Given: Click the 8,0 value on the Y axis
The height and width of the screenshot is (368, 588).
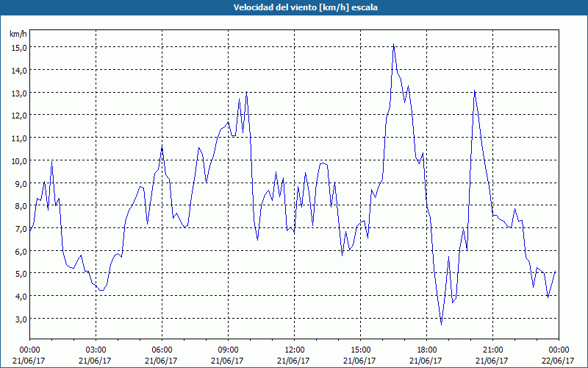Looking at the screenshot, I should point(21,206).
